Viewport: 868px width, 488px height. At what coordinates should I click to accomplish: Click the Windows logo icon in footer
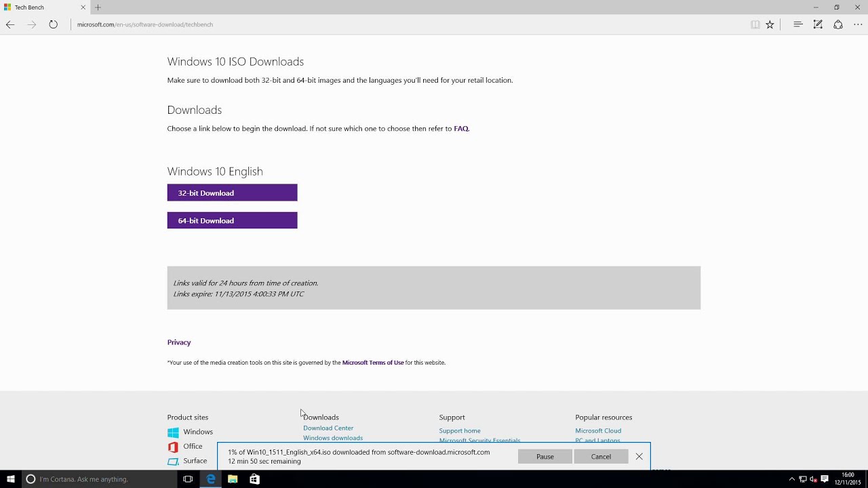(173, 432)
